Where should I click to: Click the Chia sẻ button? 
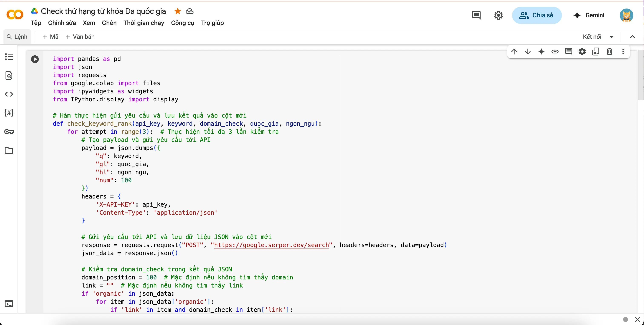point(537,15)
